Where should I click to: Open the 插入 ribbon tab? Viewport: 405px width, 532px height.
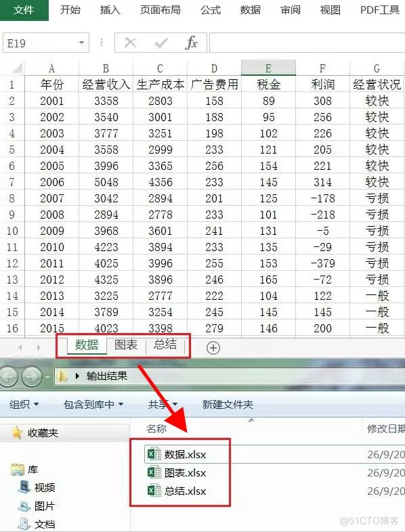110,10
